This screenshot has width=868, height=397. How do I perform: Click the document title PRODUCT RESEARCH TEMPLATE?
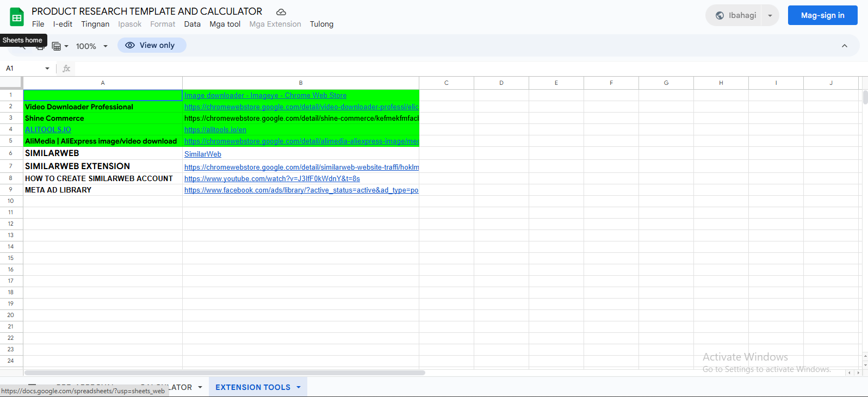click(x=147, y=11)
